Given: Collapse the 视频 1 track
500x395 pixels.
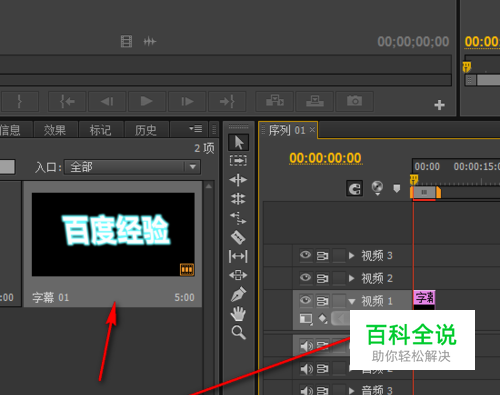Looking at the screenshot, I should 352,301.
